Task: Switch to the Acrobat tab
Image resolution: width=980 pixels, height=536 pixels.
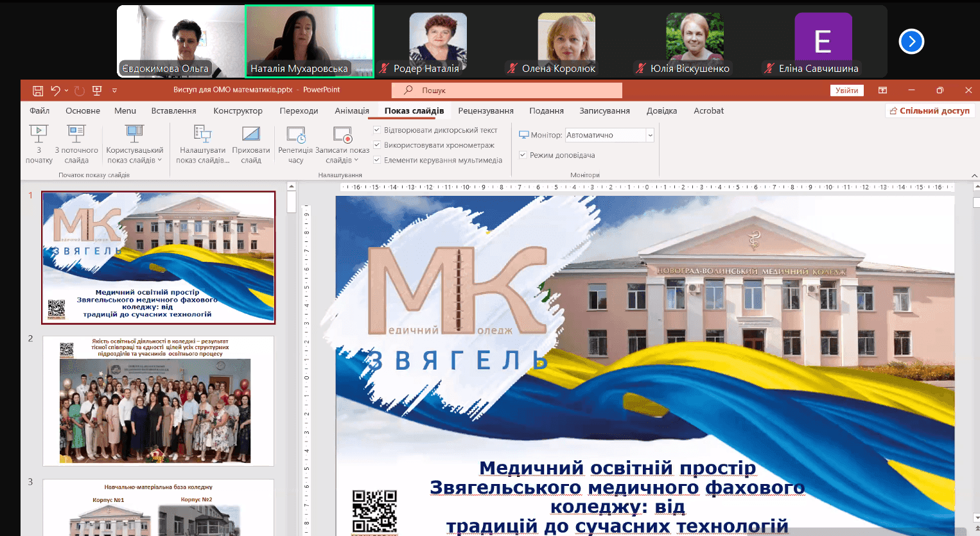Action: (708, 110)
